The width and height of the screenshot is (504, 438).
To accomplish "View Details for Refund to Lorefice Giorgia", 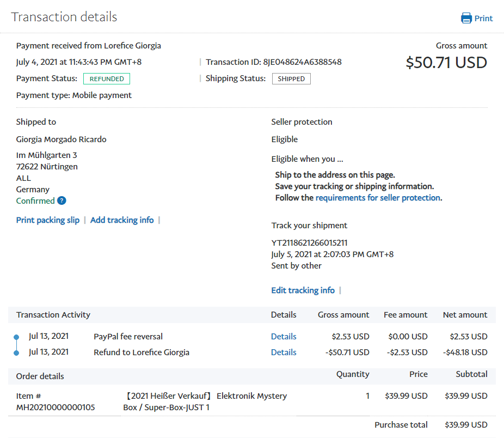I will point(284,352).
